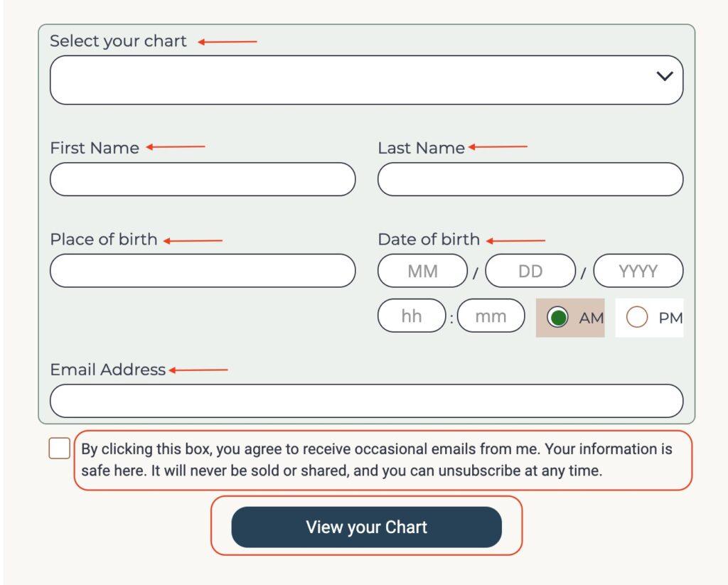Click the YYYY year field

638,271
